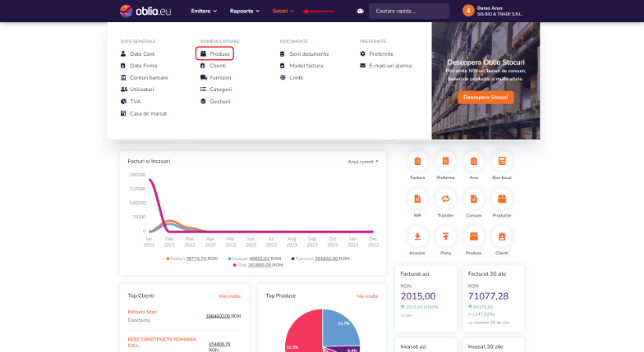Image resolution: width=644 pixels, height=352 pixels.
Task: Click the Plata quick action icon
Action: 445,236
